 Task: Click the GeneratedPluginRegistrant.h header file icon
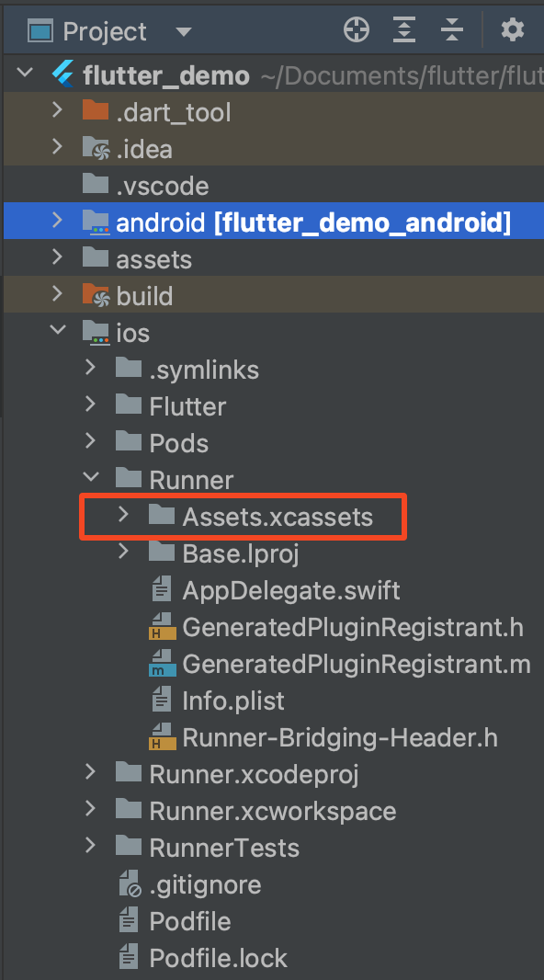point(162,627)
